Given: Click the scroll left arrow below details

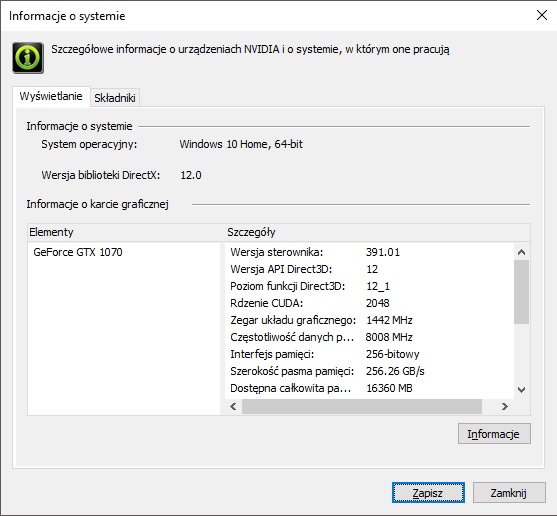Looking at the screenshot, I should [x=233, y=406].
